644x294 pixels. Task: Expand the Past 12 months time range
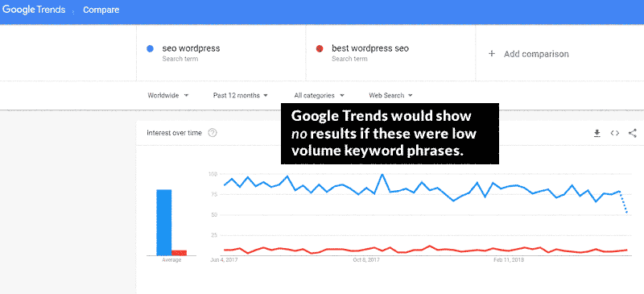point(240,95)
